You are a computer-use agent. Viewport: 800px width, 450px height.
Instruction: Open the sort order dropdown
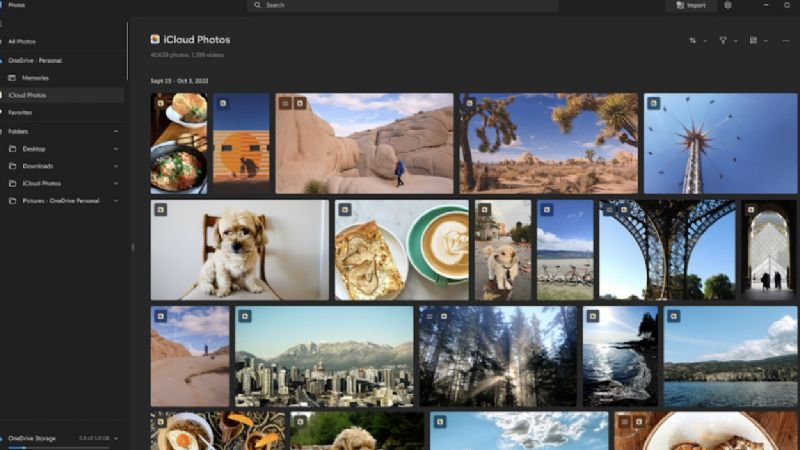[x=695, y=41]
